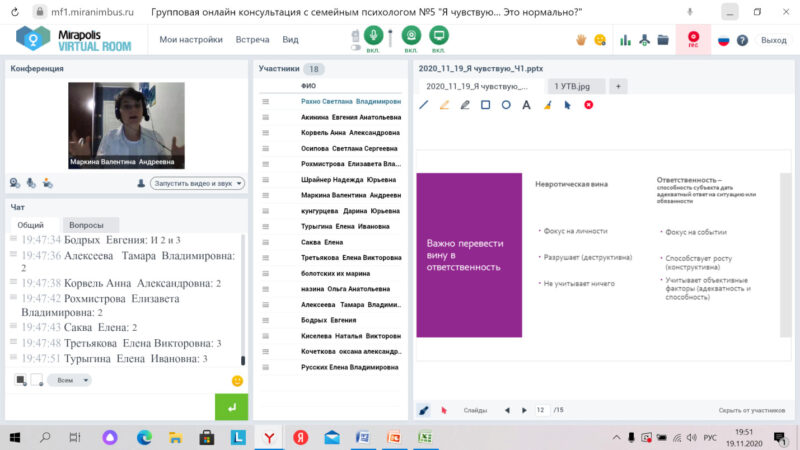
Task: Click the microphone settings icon under the video
Action: pos(31,183)
